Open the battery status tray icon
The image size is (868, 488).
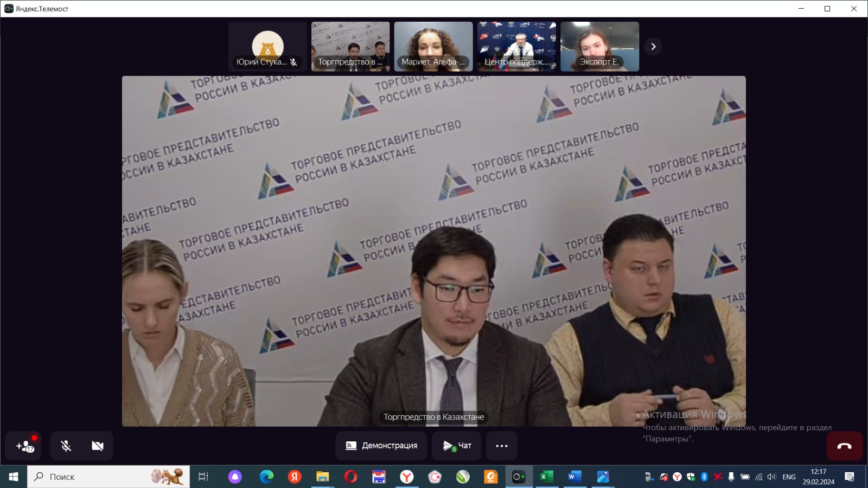coord(745,477)
